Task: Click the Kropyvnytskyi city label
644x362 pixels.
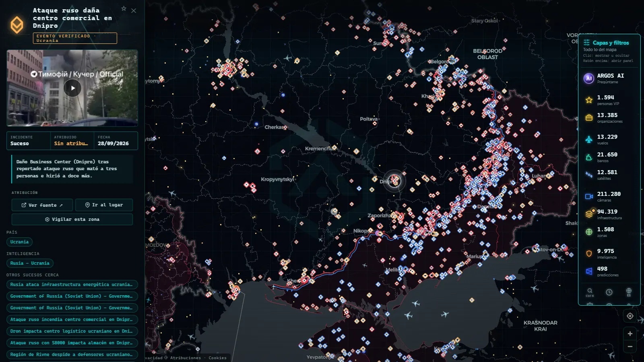Action: pyautogui.click(x=277, y=179)
